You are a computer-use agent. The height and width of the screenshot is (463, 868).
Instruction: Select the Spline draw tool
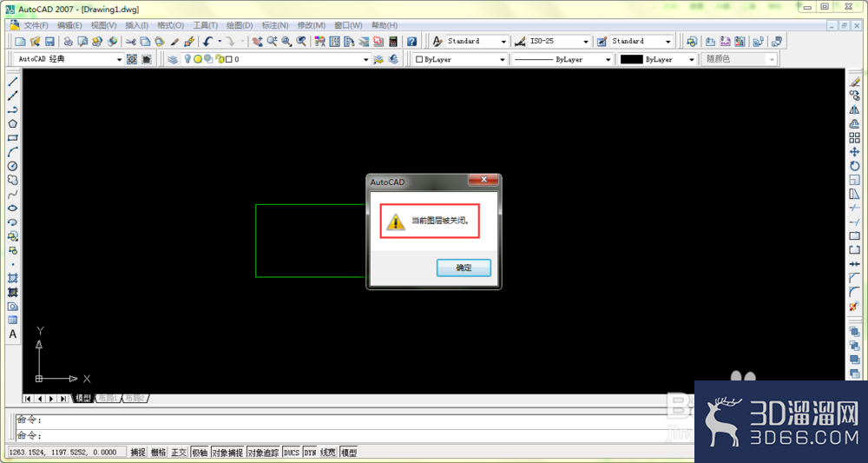(x=13, y=195)
